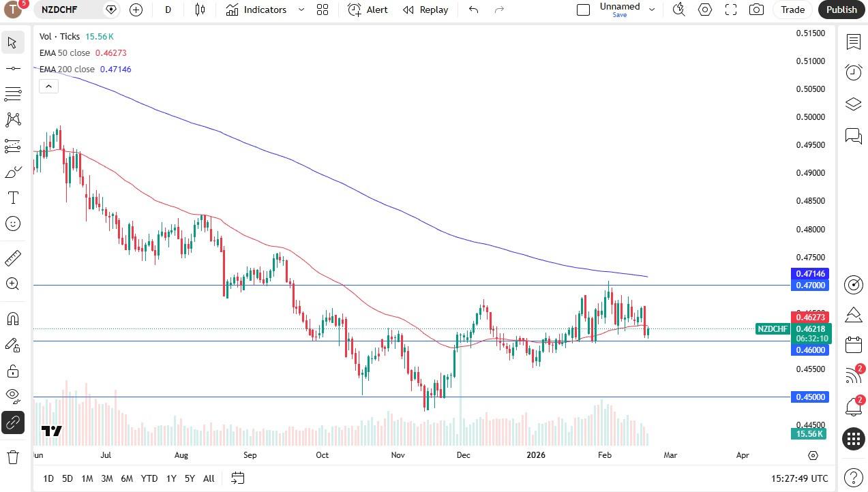Viewport: 868px width, 492px height.
Task: Lock all drawings with the padlock icon
Action: click(x=12, y=370)
